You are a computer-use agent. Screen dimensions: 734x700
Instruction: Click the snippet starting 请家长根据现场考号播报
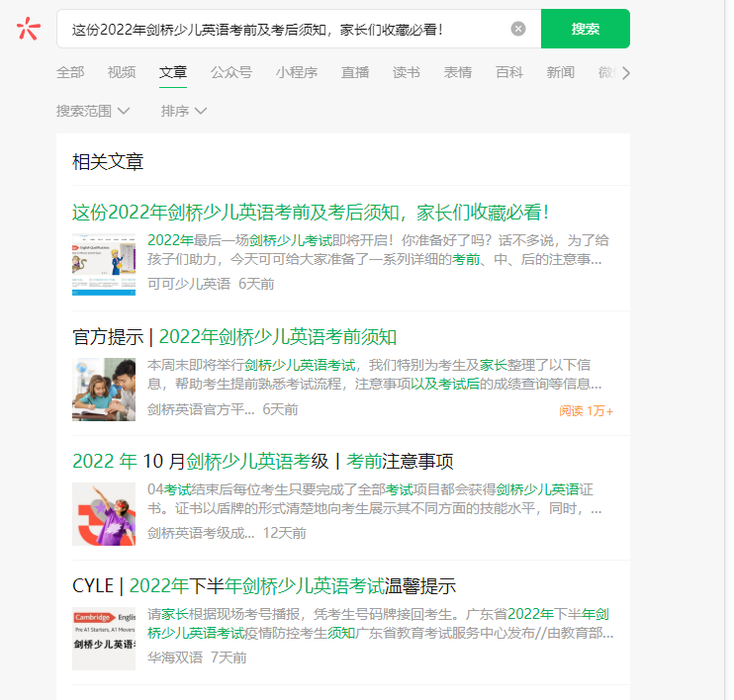point(380,623)
